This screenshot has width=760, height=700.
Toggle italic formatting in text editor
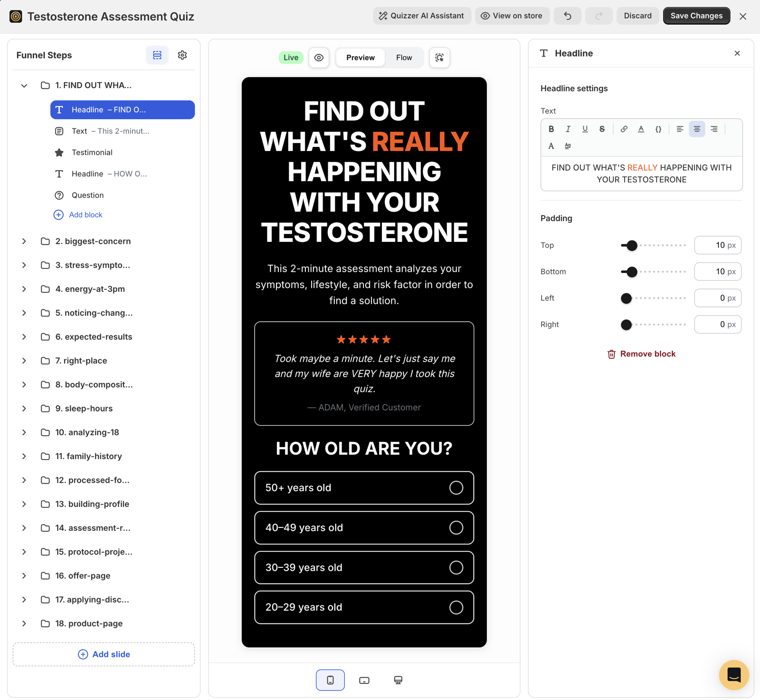(x=568, y=129)
